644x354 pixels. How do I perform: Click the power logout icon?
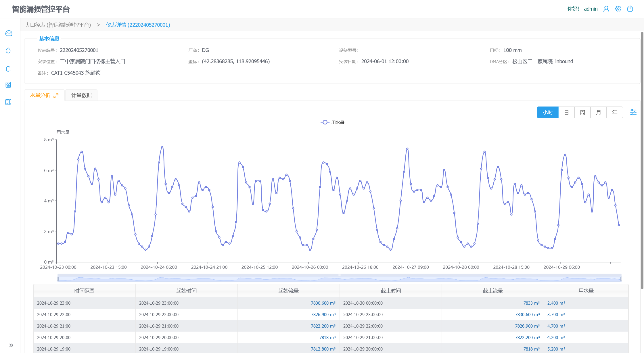(x=630, y=9)
